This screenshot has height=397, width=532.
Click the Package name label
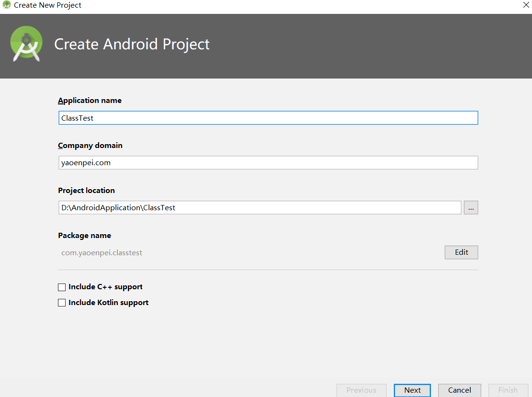84,236
